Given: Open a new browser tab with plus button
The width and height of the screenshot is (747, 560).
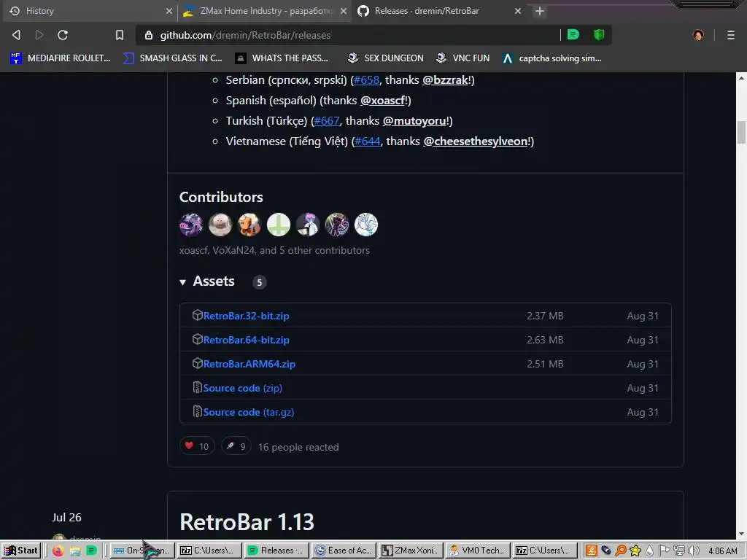Looking at the screenshot, I should [x=539, y=11].
